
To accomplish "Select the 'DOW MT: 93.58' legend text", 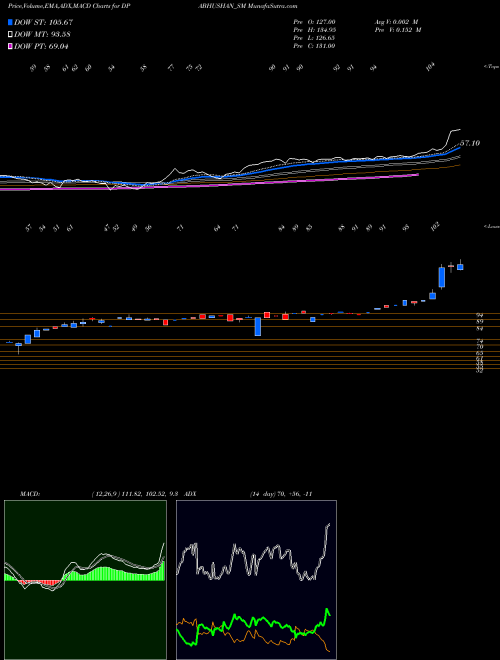I will click(x=41, y=35).
